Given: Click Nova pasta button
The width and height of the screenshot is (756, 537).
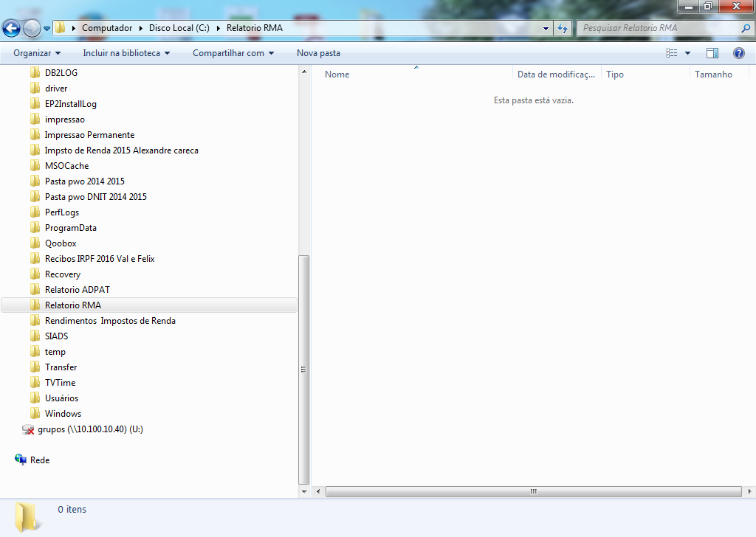Looking at the screenshot, I should pyautogui.click(x=318, y=53).
